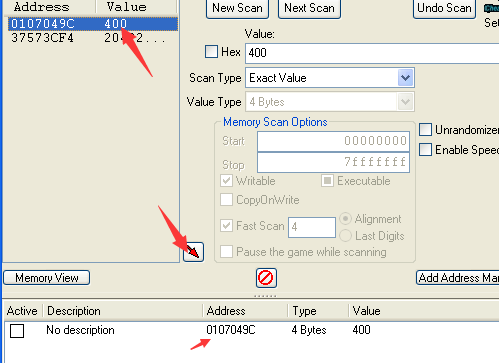Click the Undo Scan button
Viewport: 499px width, 363px height.
[x=444, y=8]
